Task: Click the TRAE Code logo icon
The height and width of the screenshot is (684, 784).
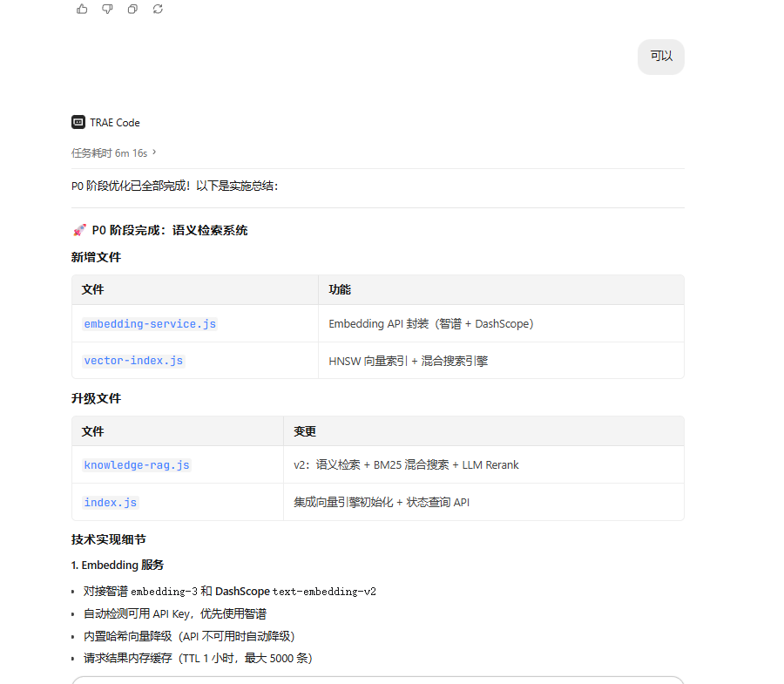Action: pos(78,123)
